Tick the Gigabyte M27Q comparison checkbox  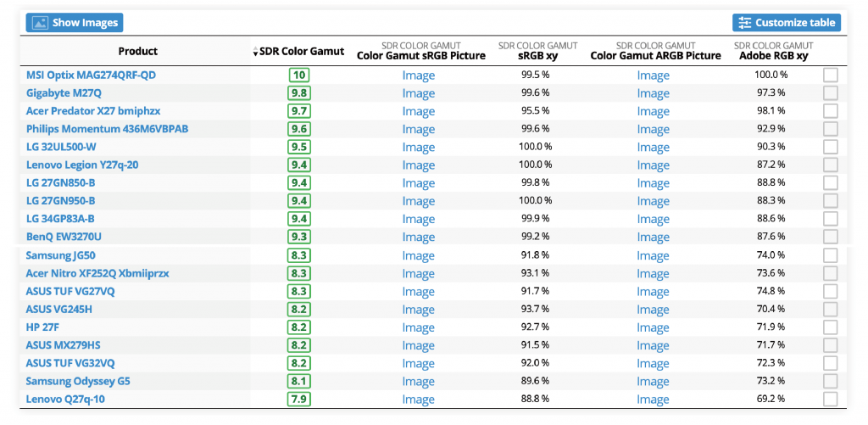[830, 92]
